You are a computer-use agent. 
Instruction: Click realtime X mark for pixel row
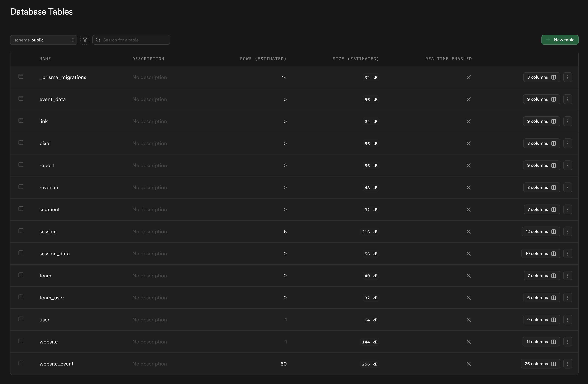[x=468, y=143]
